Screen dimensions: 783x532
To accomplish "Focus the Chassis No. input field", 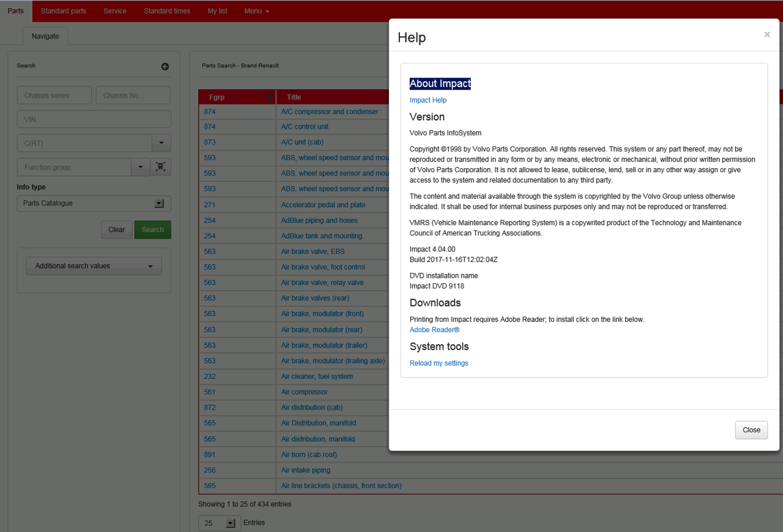I will (x=133, y=95).
